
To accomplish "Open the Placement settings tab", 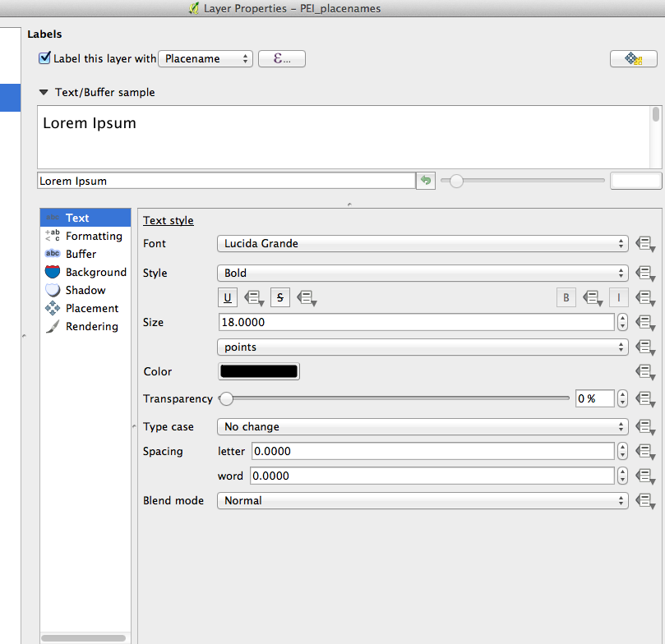I will (x=91, y=308).
